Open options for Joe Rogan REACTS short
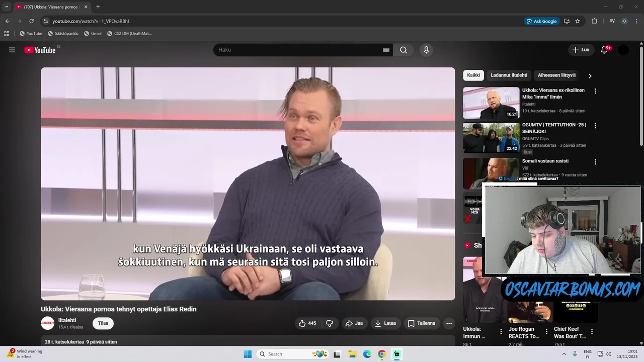This screenshot has width=644, height=362. 546,331
